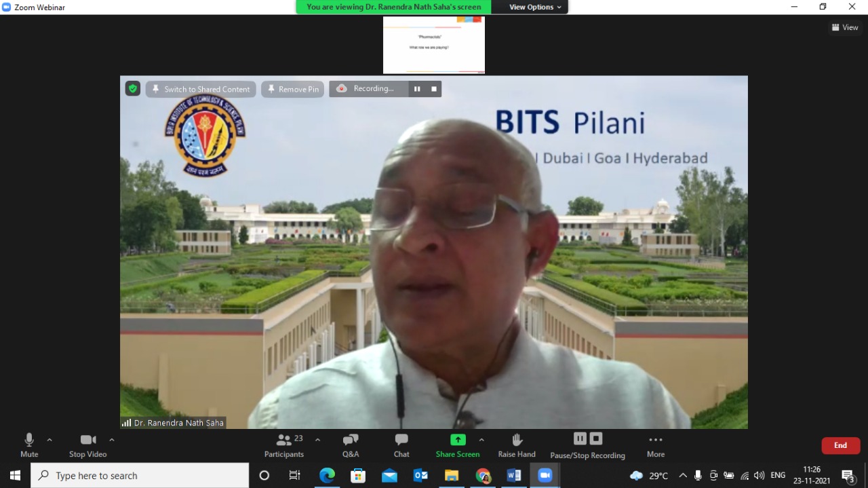Open the Action Center notifications
The height and width of the screenshot is (488, 868).
pos(848,476)
